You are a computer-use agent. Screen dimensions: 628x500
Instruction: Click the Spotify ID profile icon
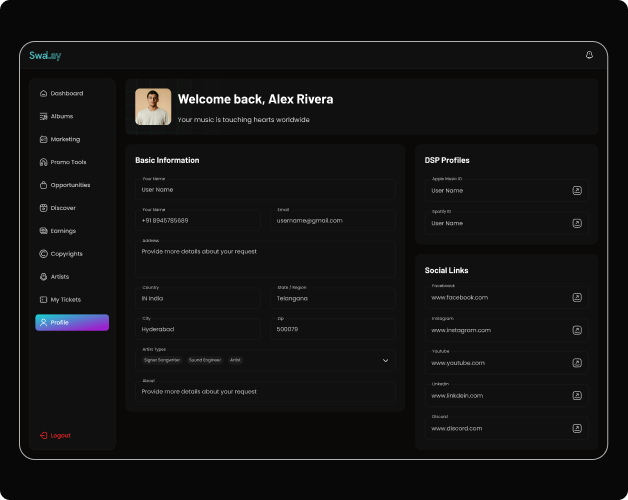[x=577, y=223]
